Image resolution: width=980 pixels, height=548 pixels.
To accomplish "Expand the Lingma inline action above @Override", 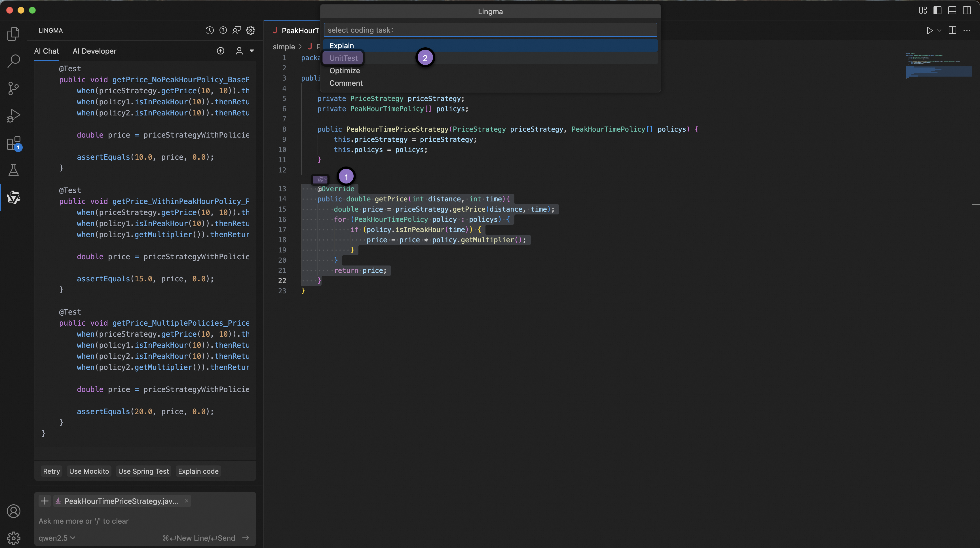I will click(x=320, y=179).
